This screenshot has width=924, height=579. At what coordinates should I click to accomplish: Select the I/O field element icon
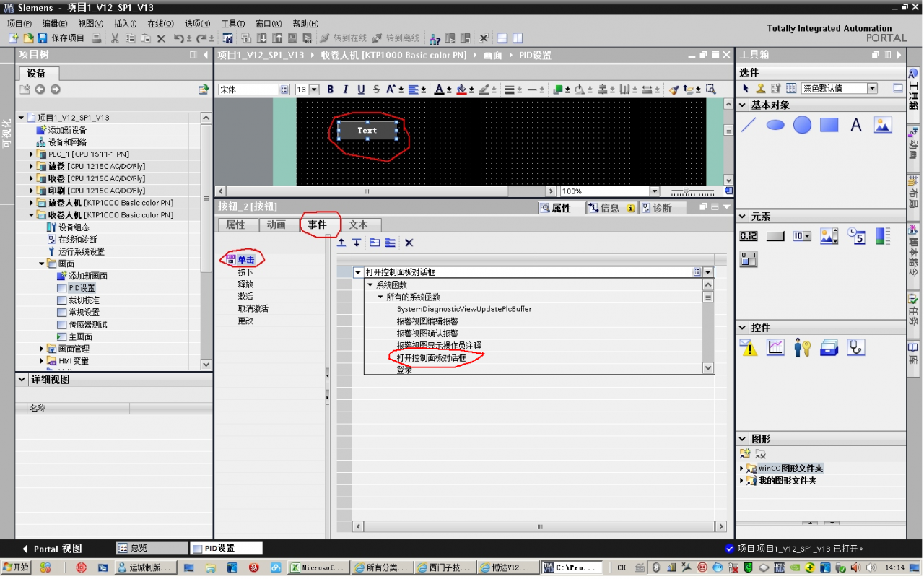pyautogui.click(x=749, y=236)
